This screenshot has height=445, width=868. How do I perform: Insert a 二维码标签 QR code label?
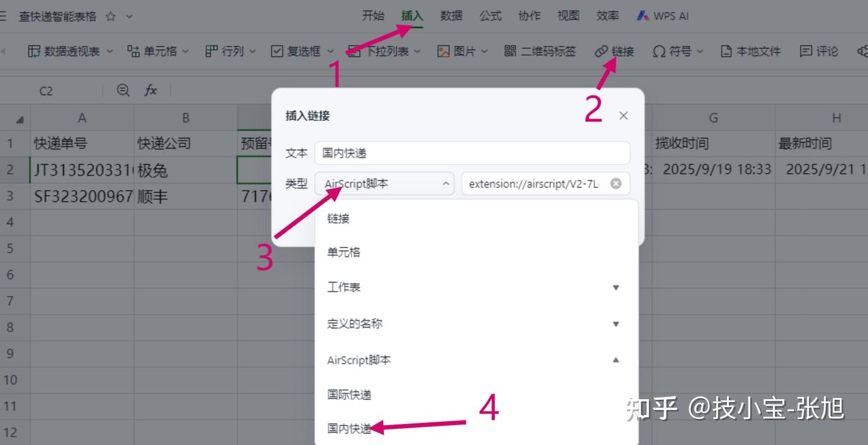pos(540,51)
